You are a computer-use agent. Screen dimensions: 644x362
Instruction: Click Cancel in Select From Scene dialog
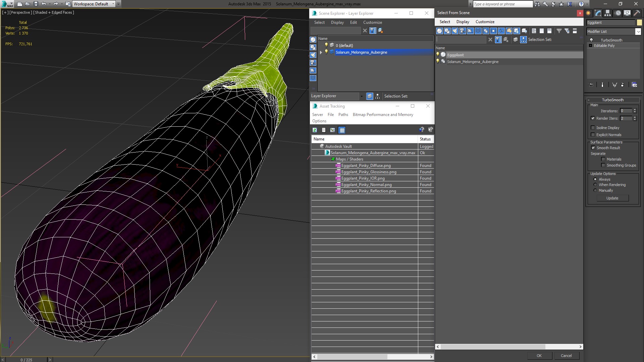click(x=566, y=356)
